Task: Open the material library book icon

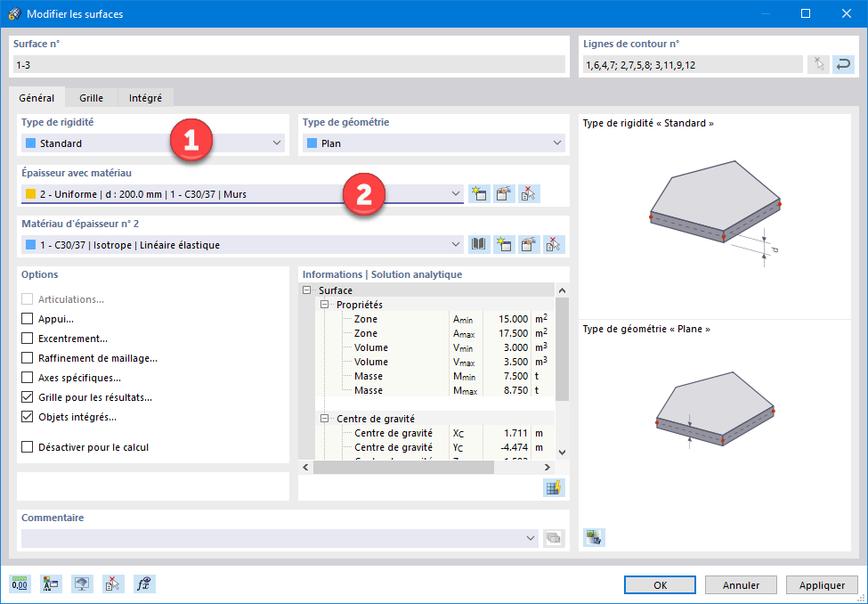Action: (x=479, y=244)
